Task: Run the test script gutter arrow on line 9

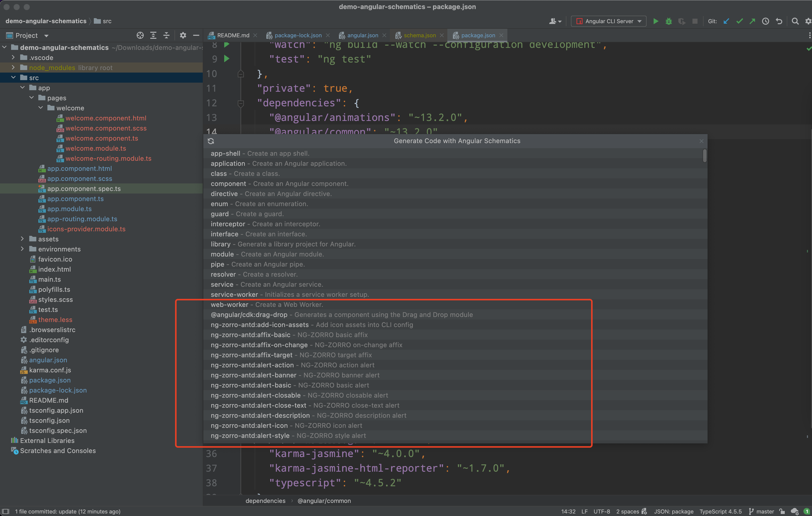Action: tap(227, 59)
